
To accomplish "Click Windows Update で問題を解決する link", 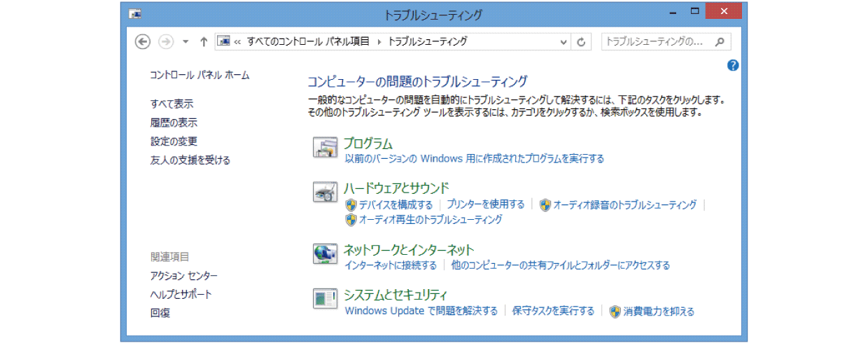I will (x=421, y=311).
